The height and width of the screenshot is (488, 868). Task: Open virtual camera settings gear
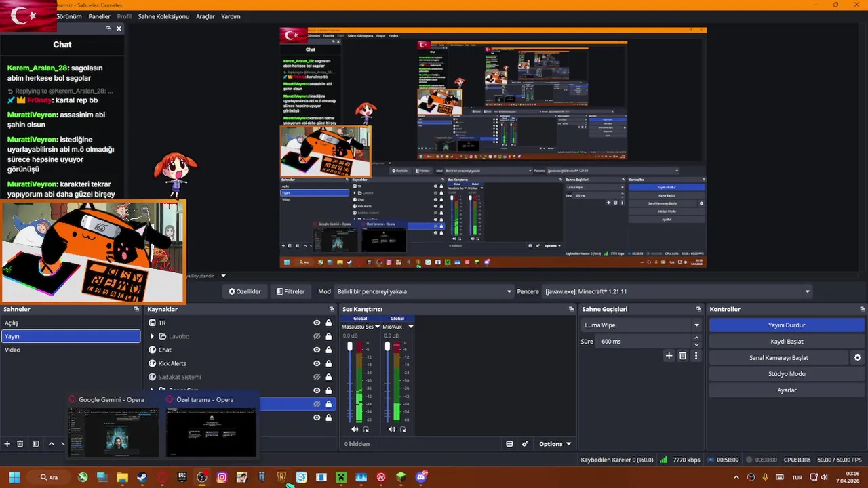857,358
